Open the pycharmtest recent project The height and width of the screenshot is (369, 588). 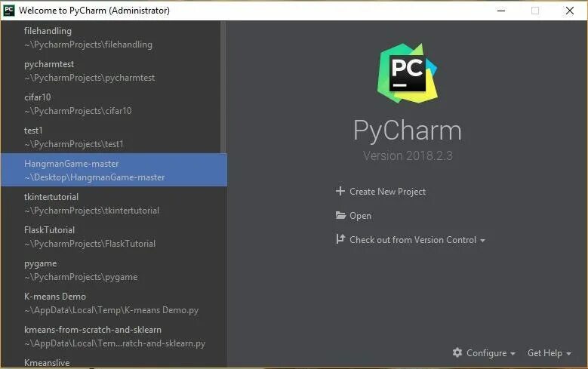[x=114, y=71]
